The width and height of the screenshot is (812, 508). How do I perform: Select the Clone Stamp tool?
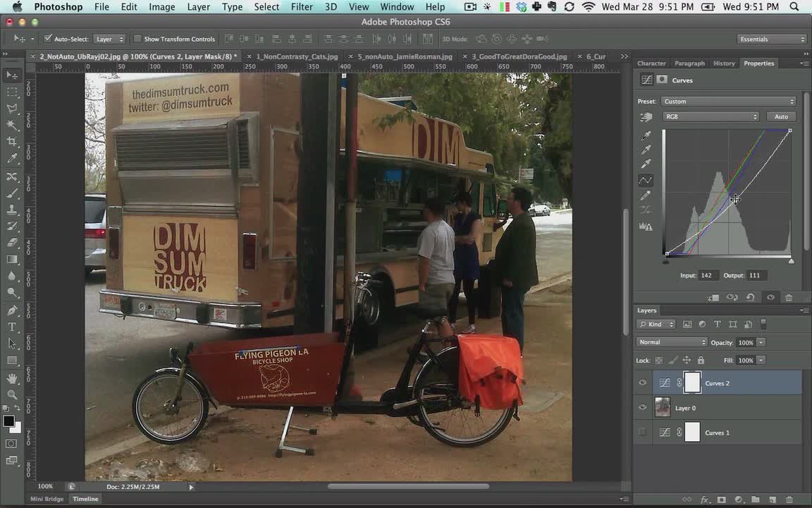(12, 210)
